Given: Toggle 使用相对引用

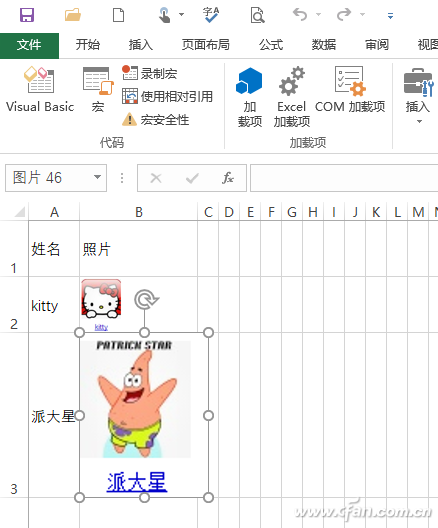Looking at the screenshot, I should click(167, 96).
